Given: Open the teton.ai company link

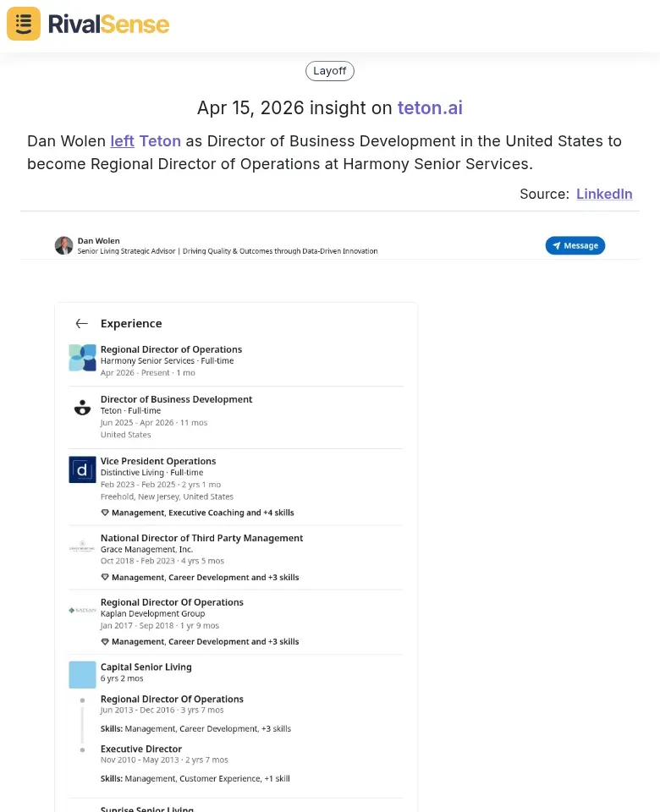Looking at the screenshot, I should [430, 107].
